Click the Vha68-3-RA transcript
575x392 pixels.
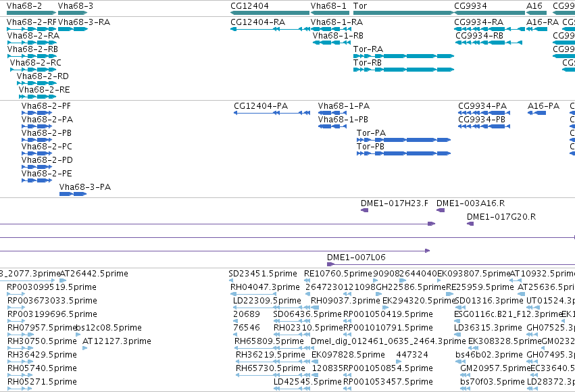73,29
